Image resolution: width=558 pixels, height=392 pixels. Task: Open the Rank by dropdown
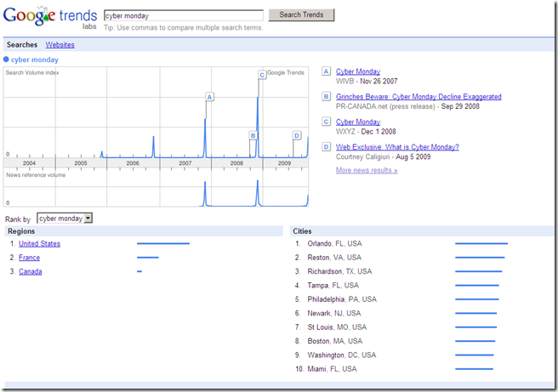(x=65, y=218)
